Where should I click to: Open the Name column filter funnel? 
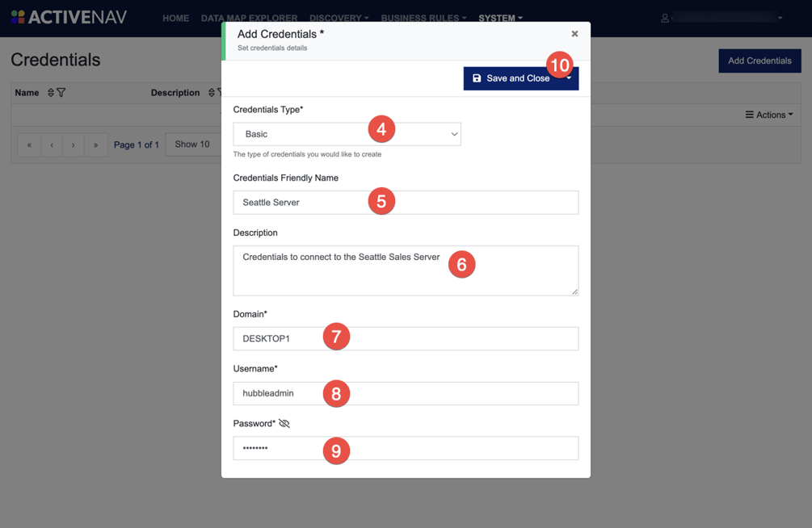[60, 92]
